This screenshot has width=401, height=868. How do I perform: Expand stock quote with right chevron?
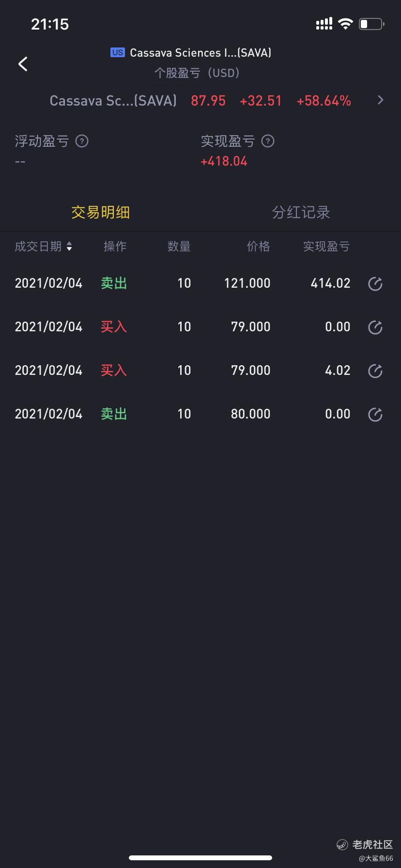click(381, 100)
